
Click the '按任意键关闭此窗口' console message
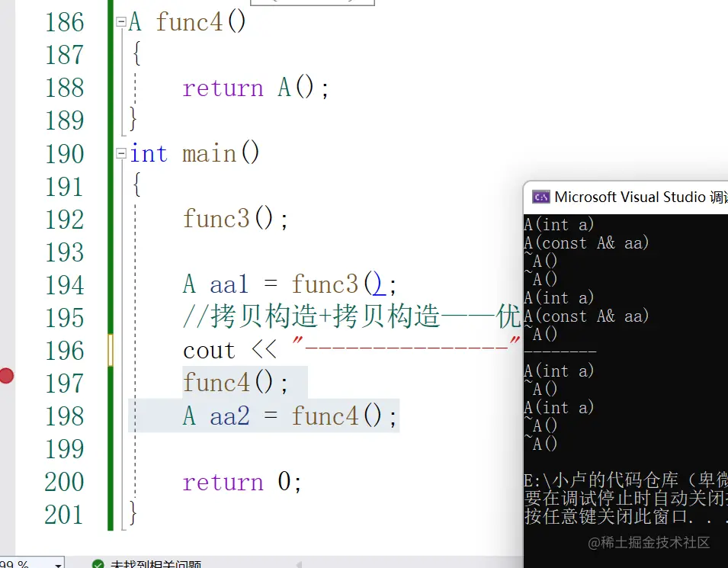pyautogui.click(x=625, y=516)
